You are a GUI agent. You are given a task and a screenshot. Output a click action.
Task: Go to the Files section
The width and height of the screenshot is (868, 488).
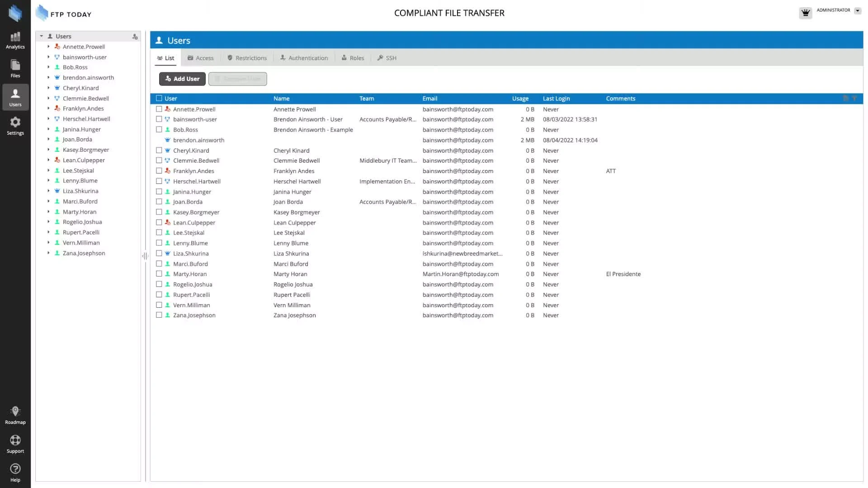15,69
